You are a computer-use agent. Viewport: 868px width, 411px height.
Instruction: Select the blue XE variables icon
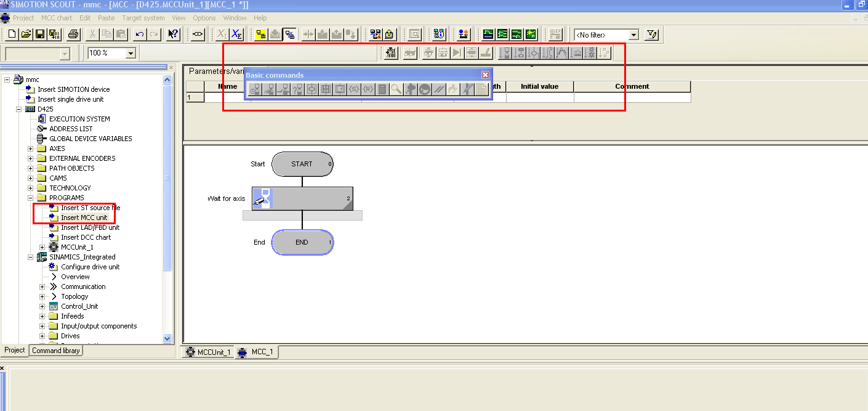click(236, 35)
